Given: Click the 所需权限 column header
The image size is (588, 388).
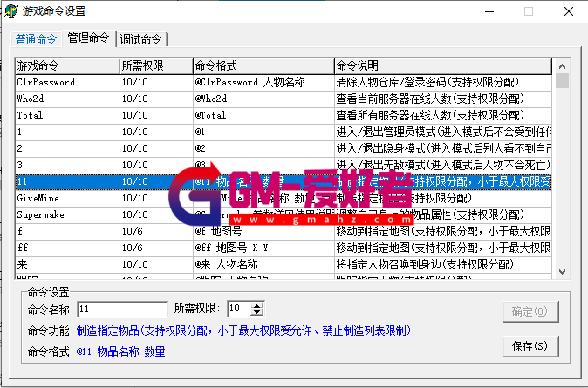Looking at the screenshot, I should point(154,65).
